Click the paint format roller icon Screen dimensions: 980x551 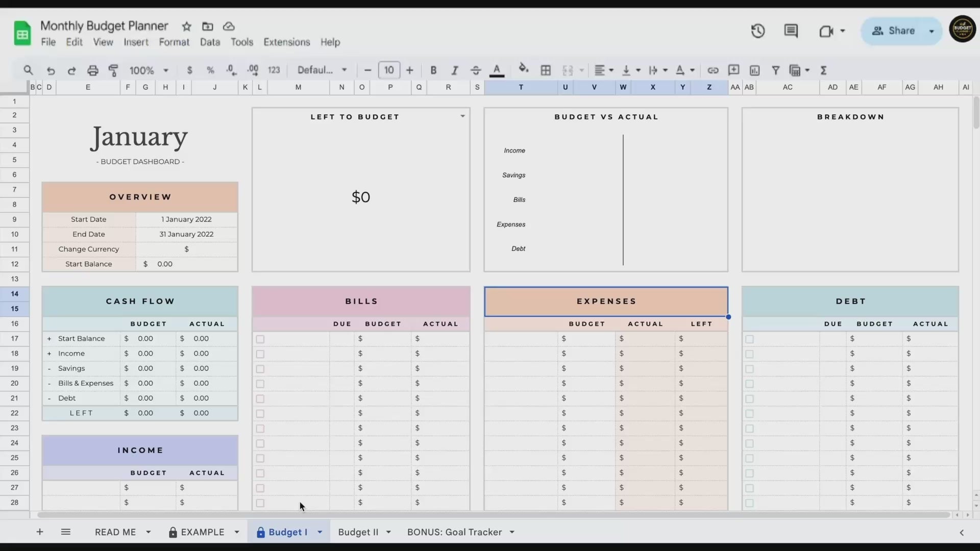(113, 70)
